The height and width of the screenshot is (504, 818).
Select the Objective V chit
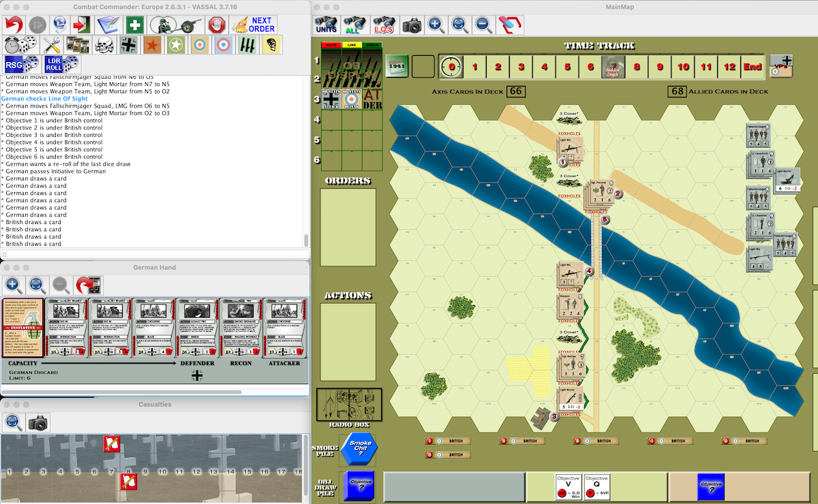coord(569,486)
